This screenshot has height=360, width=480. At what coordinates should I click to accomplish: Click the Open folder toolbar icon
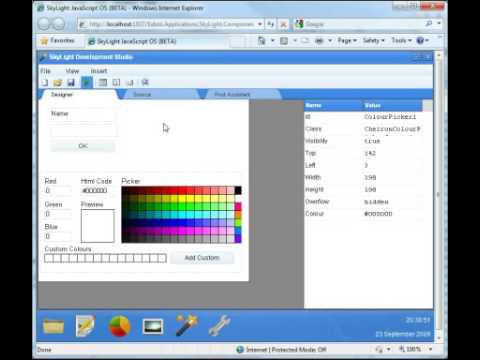click(x=58, y=82)
